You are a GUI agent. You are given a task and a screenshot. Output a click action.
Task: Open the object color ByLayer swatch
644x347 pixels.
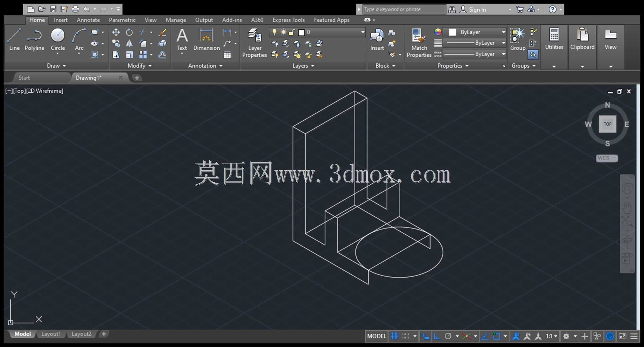click(452, 32)
